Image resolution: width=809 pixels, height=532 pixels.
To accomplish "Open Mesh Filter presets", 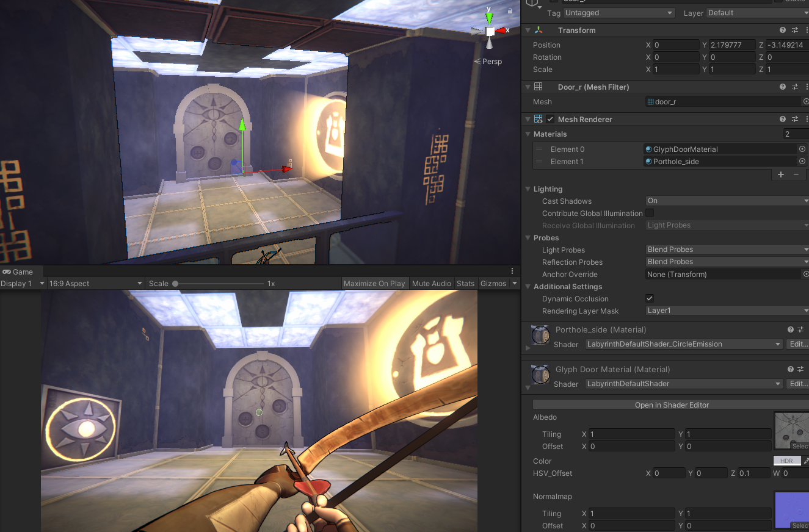I will (795, 87).
